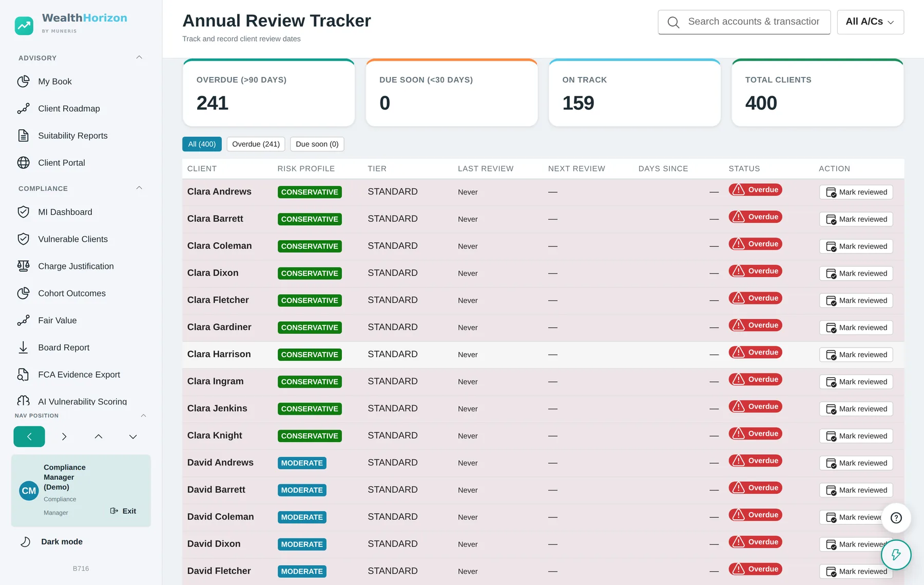924x585 pixels.
Task: Collapse the Advisory section
Action: pos(139,57)
